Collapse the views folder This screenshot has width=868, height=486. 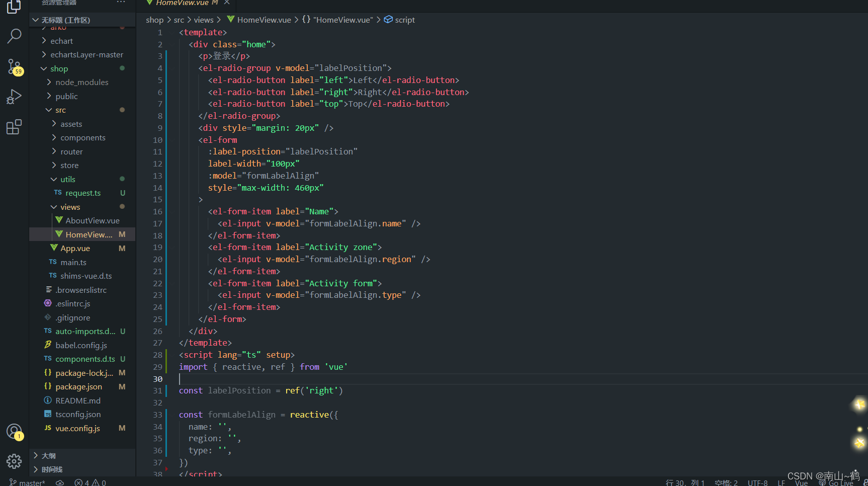click(x=54, y=207)
